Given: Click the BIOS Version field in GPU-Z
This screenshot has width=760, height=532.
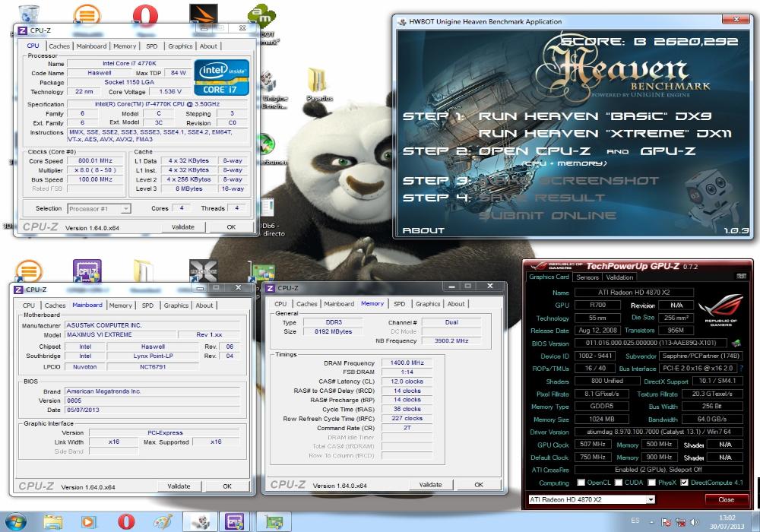Looking at the screenshot, I should [651, 343].
